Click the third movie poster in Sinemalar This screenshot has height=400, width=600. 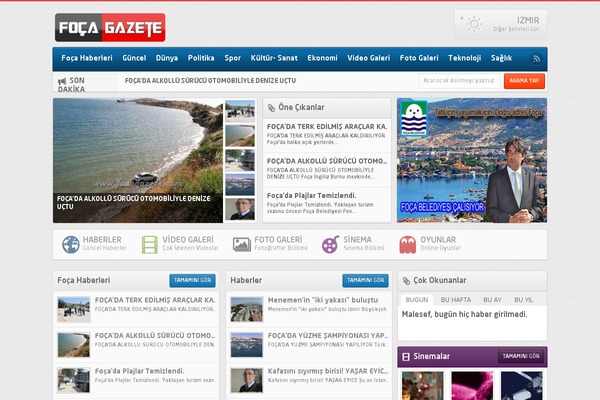pyautogui.click(x=522, y=385)
